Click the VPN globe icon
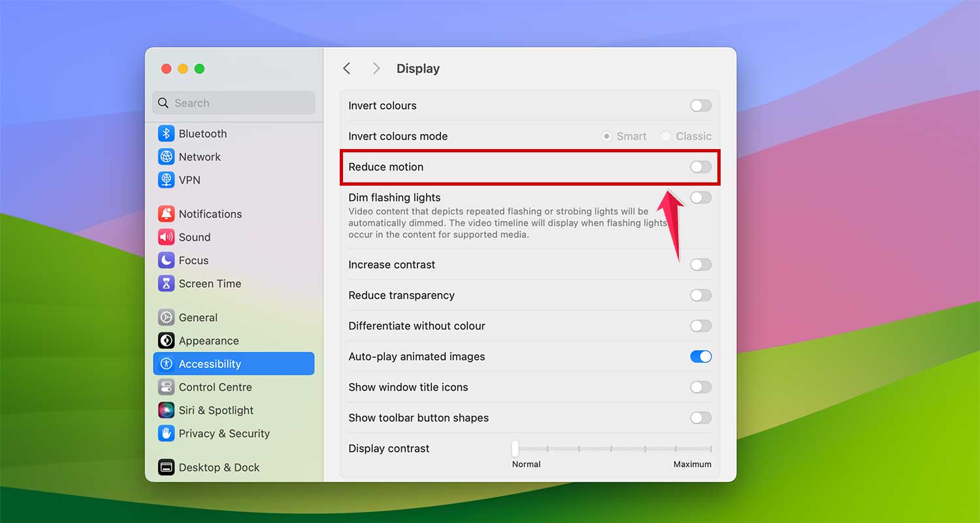The height and width of the screenshot is (523, 980). pyautogui.click(x=165, y=180)
